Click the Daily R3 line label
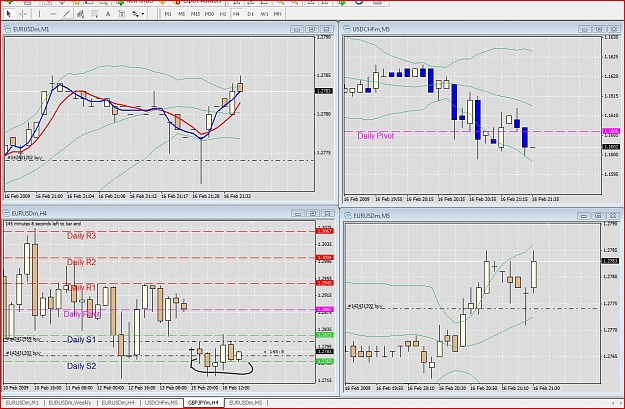 81,236
